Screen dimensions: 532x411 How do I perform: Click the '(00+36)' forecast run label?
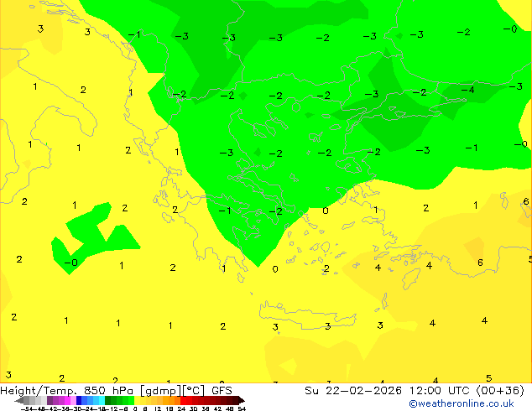tap(500, 391)
